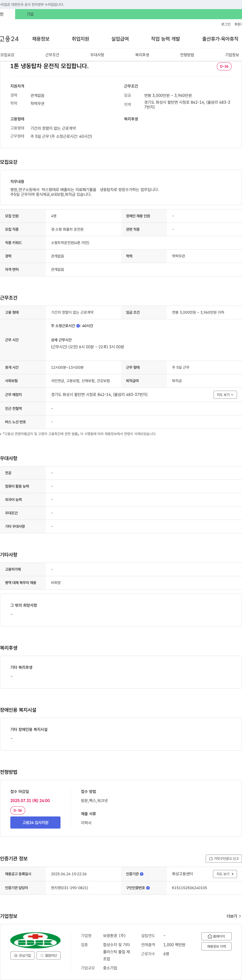This screenshot has width=242, height=980.
Task: Expand 더보기 in 기업정보 section
Action: (x=234, y=916)
